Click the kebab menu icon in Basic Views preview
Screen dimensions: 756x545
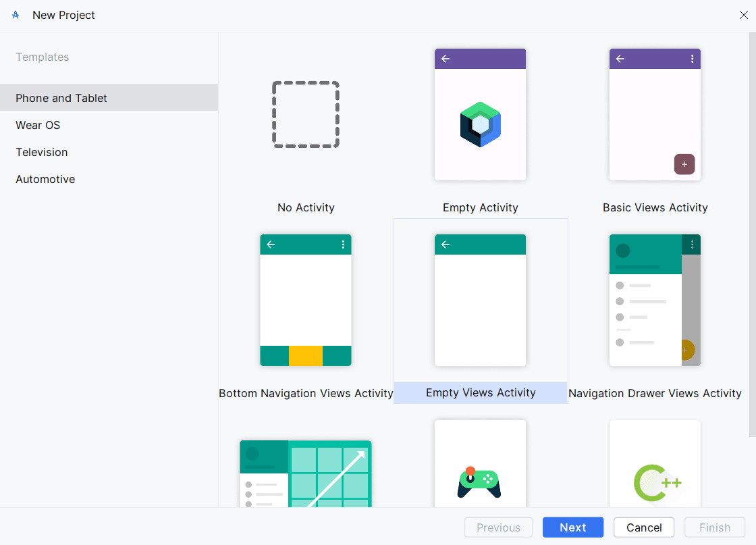pyautogui.click(x=692, y=59)
